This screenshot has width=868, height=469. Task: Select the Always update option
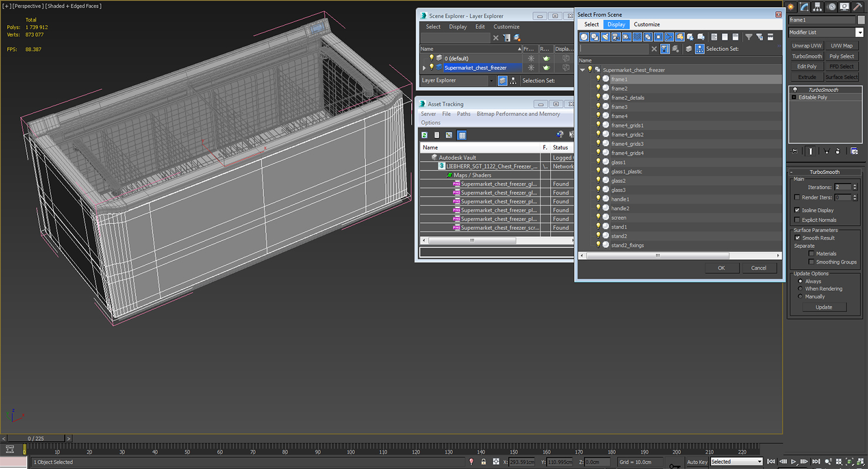[801, 281]
